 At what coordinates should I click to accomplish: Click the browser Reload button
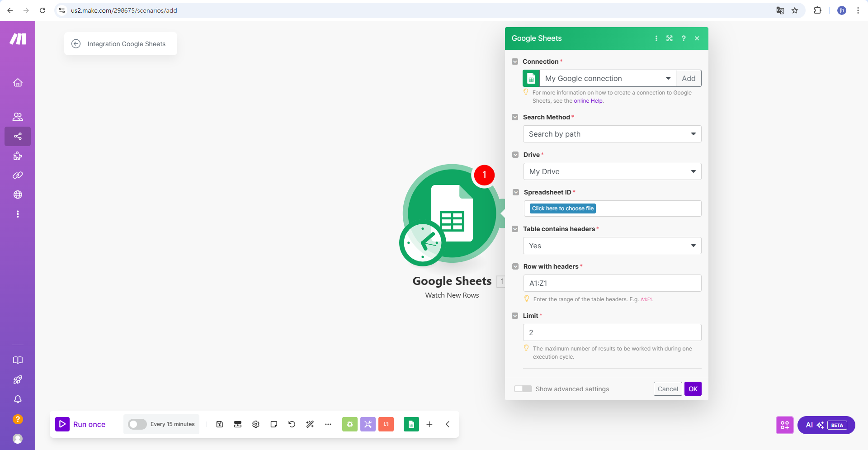pyautogui.click(x=42, y=10)
